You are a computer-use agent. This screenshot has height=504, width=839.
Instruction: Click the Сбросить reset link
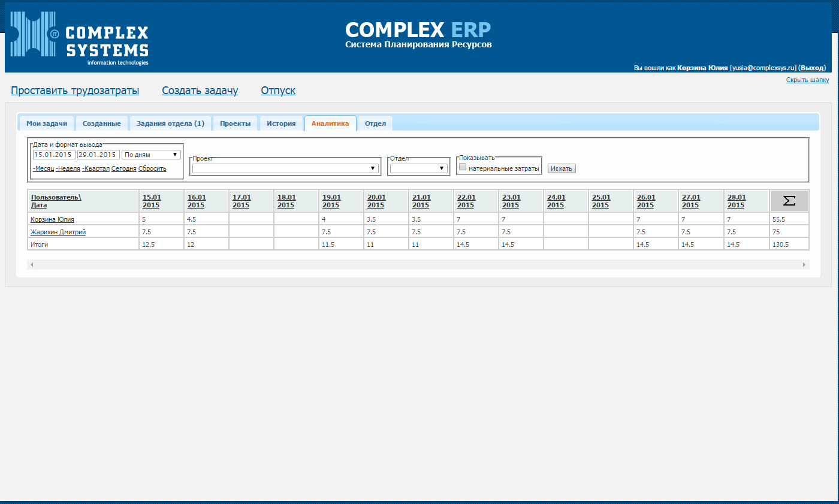coord(152,169)
